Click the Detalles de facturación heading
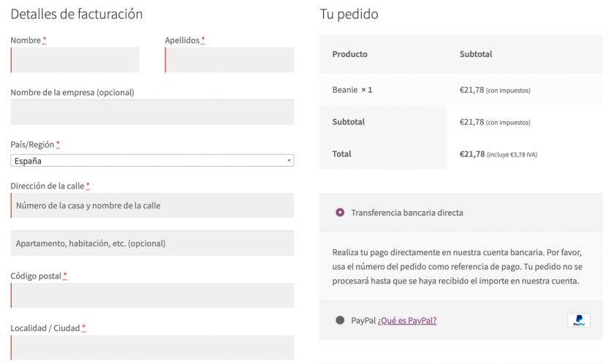This screenshot has width=614, height=364. tap(77, 14)
